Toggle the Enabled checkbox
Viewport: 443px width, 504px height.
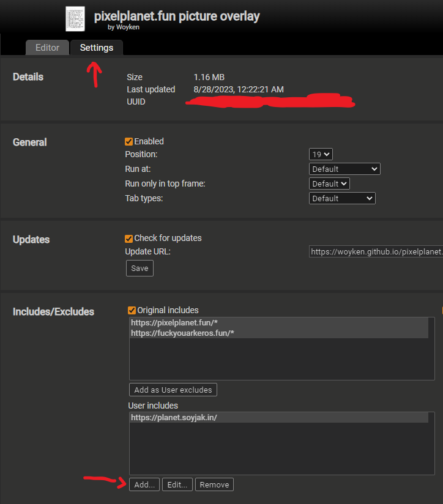tap(128, 142)
